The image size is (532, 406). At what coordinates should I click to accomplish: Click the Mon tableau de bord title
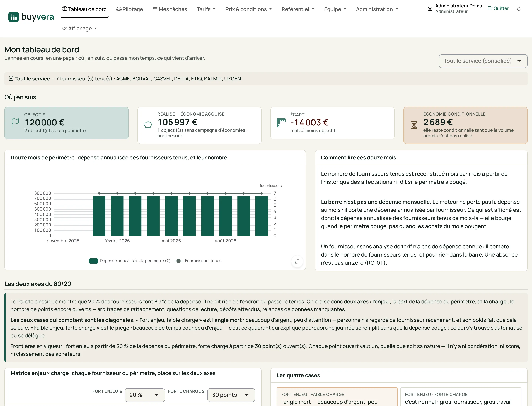click(x=42, y=49)
